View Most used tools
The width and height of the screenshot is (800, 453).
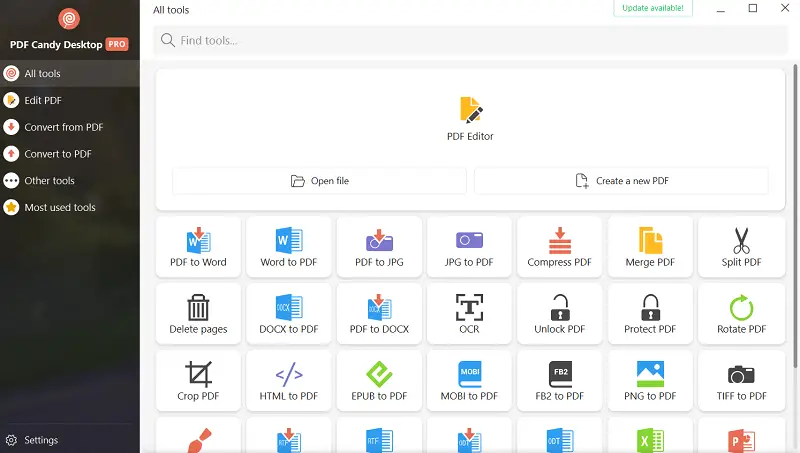coord(70,207)
